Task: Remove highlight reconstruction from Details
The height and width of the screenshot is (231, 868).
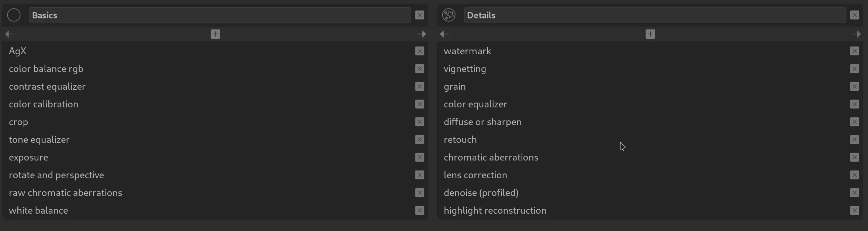Action: (x=854, y=210)
